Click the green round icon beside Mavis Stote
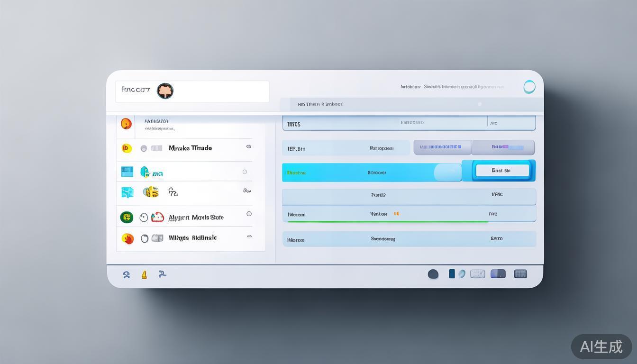637x364 pixels. coord(127,218)
